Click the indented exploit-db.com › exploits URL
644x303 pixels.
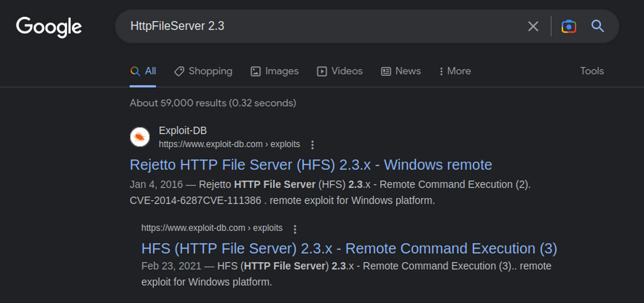[x=212, y=228]
